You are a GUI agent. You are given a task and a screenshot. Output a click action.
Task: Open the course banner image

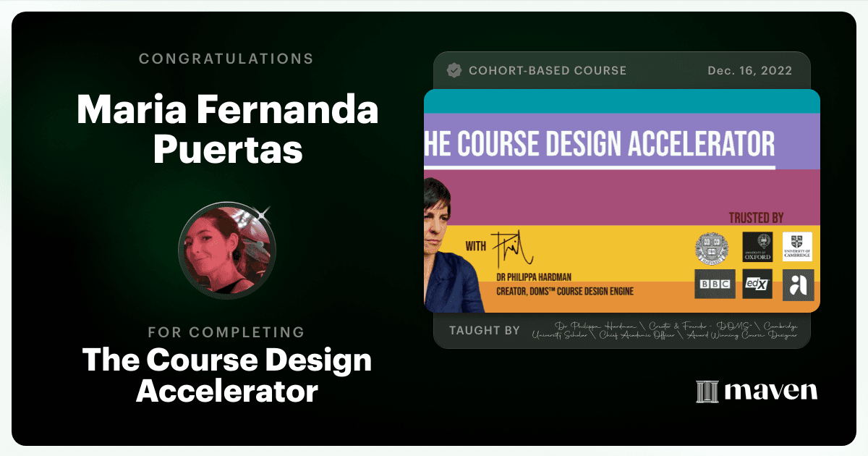point(621,200)
